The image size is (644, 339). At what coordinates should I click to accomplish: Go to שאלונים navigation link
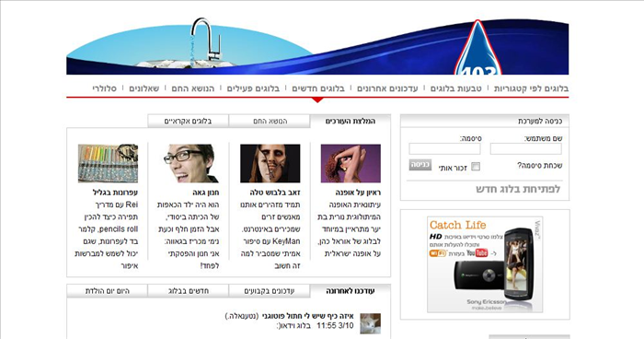click(x=144, y=88)
